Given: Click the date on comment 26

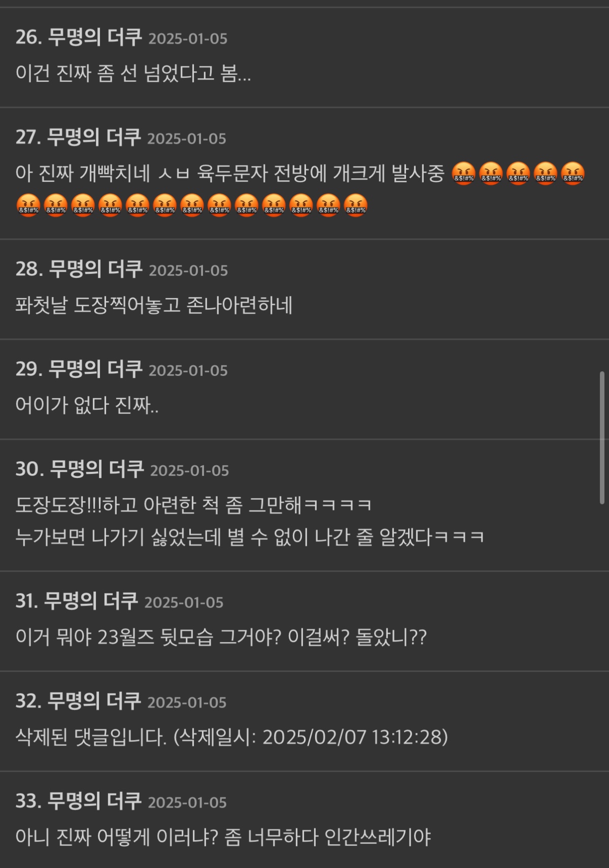Looking at the screenshot, I should 188,39.
